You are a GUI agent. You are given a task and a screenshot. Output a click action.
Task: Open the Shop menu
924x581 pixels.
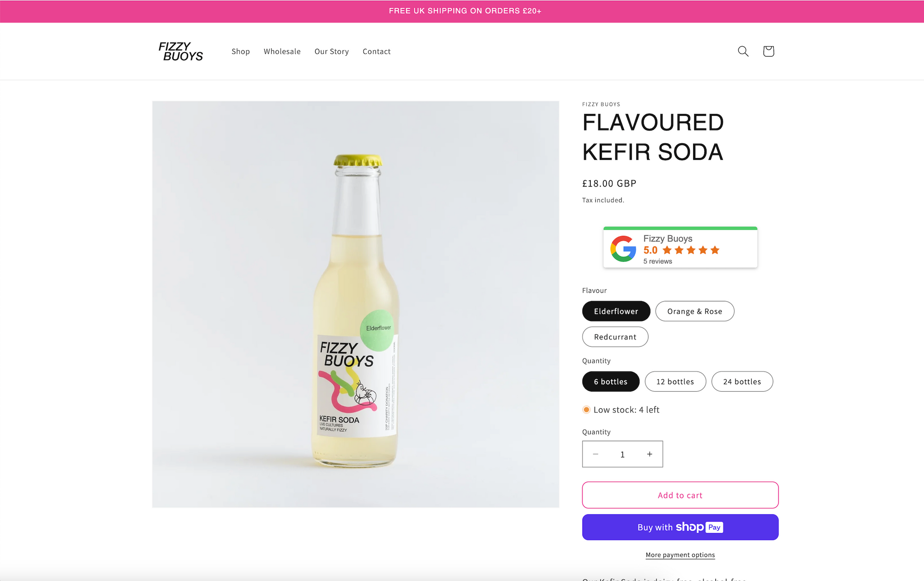[241, 51]
